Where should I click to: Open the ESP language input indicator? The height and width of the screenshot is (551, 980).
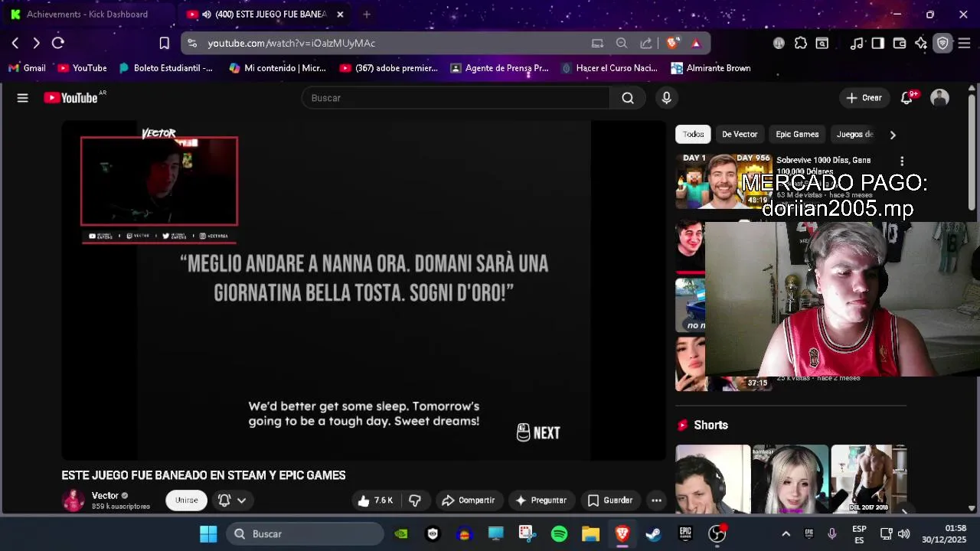point(859,534)
